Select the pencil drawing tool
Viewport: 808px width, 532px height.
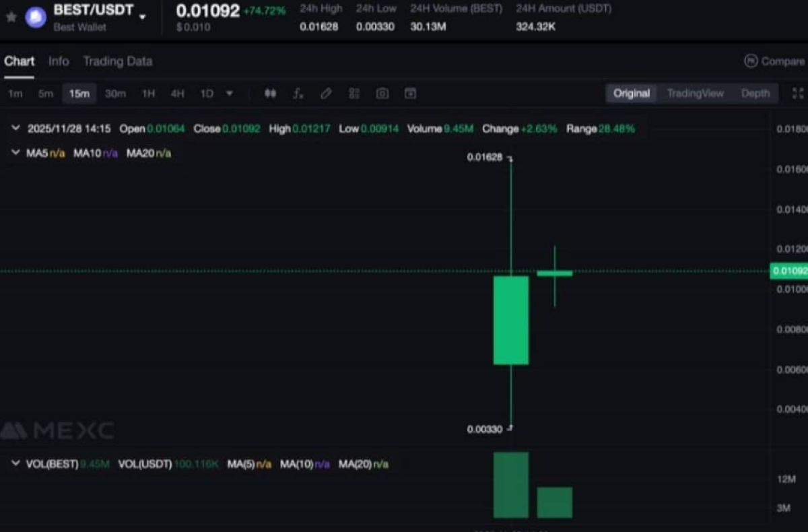pos(326,94)
